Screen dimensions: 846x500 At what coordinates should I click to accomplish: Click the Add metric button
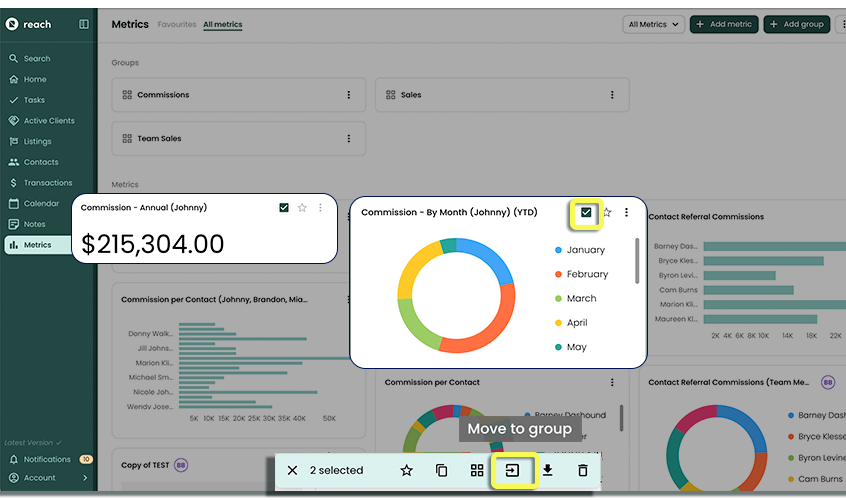click(x=724, y=24)
